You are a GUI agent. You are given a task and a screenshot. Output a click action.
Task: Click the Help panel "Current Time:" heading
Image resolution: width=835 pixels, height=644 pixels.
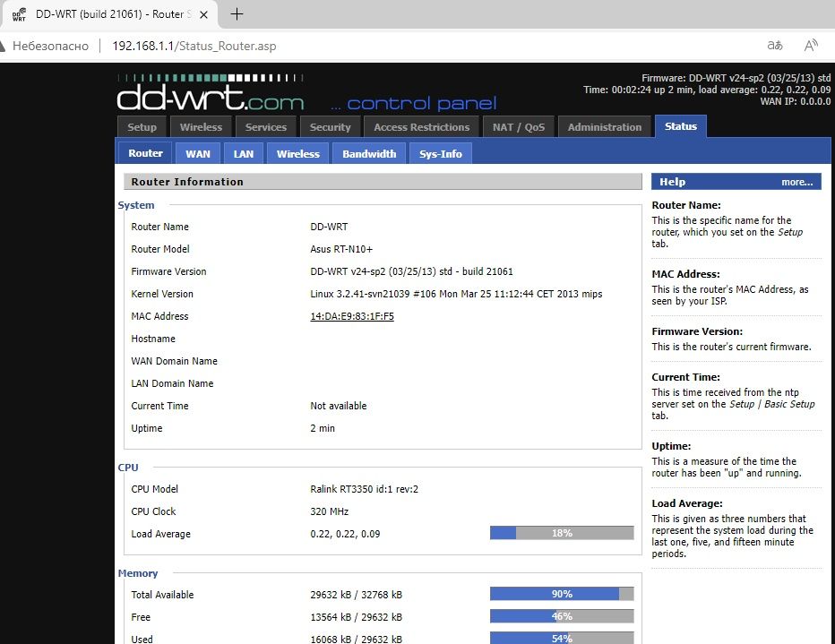pyautogui.click(x=686, y=377)
